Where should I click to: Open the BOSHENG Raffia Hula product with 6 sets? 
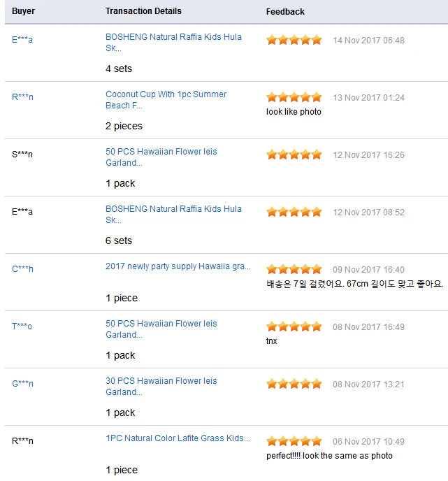click(173, 215)
